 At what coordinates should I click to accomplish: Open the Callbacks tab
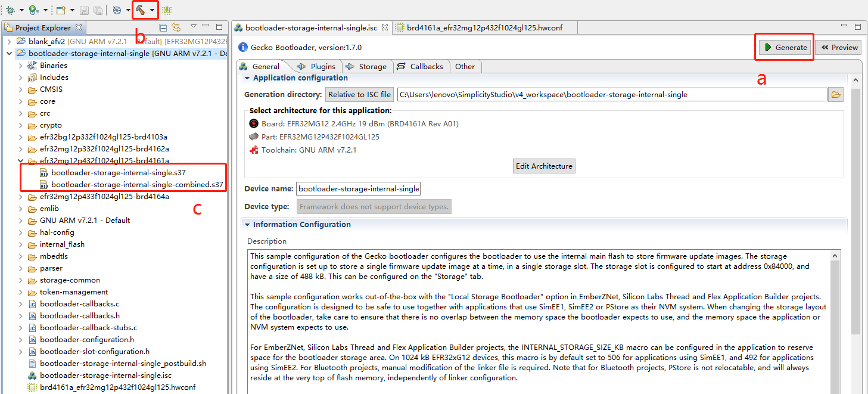[x=420, y=66]
